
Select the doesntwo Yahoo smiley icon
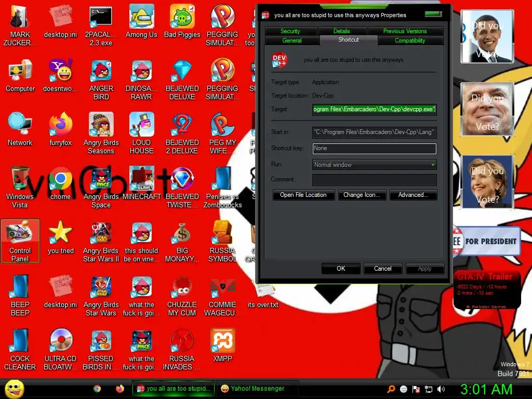click(60, 76)
